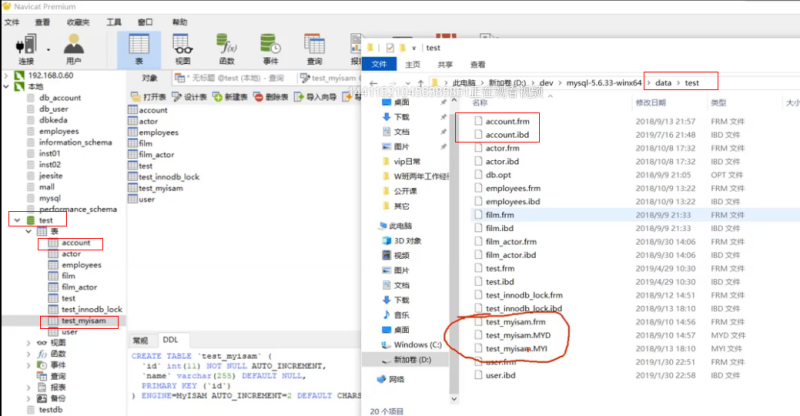Select the account.ibd file
The width and height of the screenshot is (800, 416).
tap(507, 135)
